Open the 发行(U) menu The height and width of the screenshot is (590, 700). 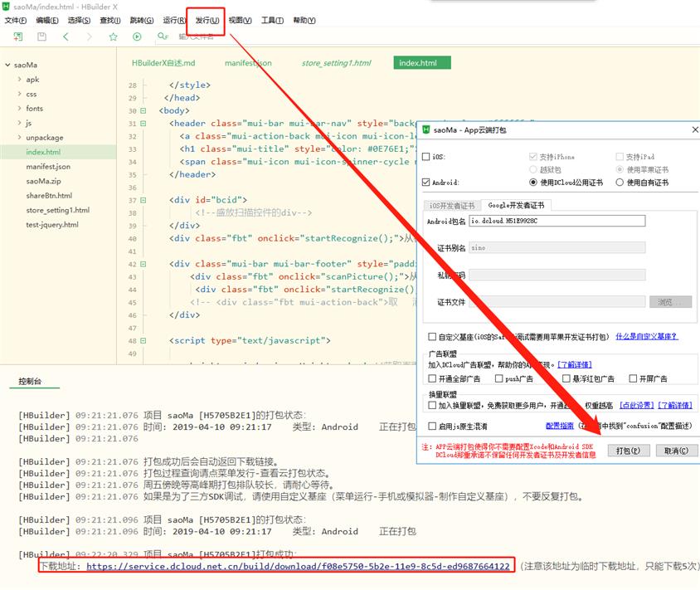click(207, 20)
